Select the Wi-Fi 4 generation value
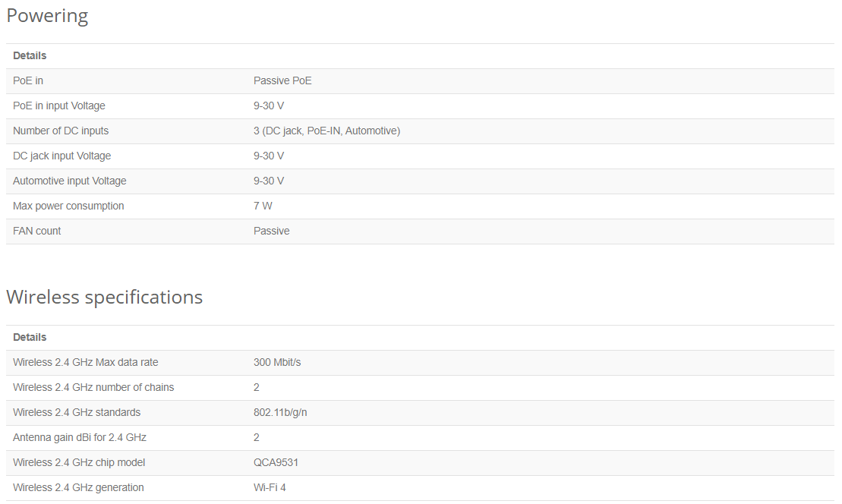Viewport: 842px width, 504px height. click(270, 487)
